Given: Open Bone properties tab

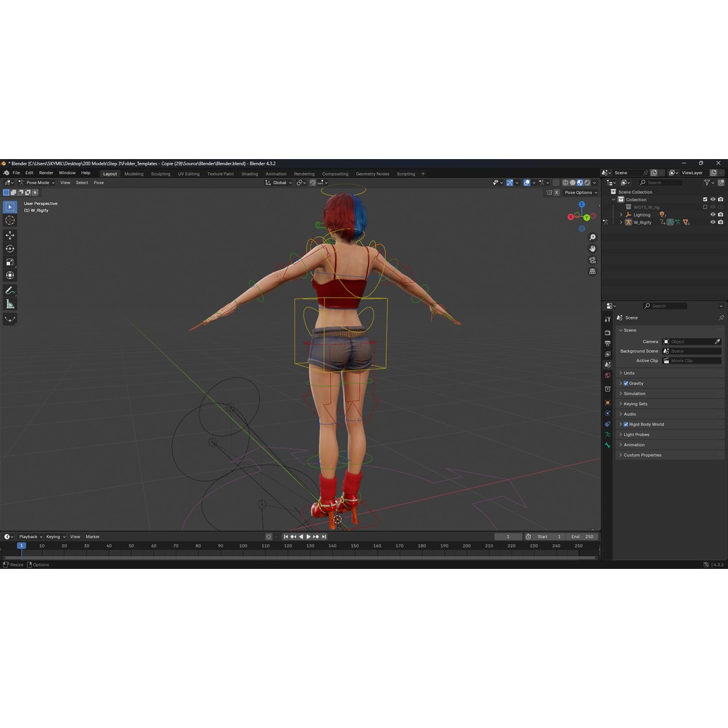Looking at the screenshot, I should pos(607,446).
